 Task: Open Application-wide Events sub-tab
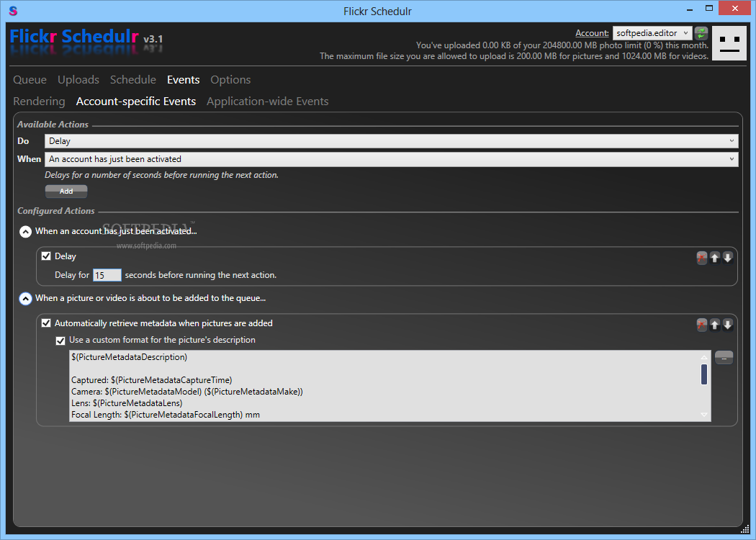coord(268,102)
